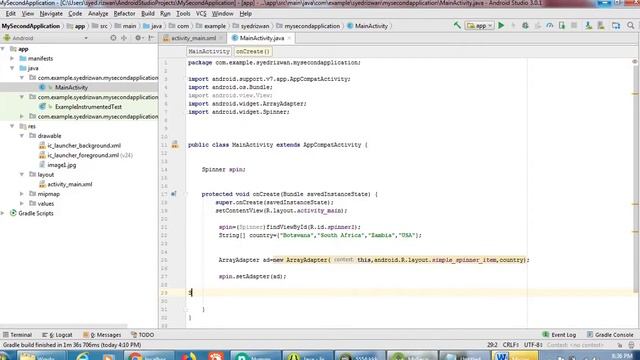Click the editor vertical scrollbar
The height and width of the screenshot is (360, 640).
[x=636, y=180]
